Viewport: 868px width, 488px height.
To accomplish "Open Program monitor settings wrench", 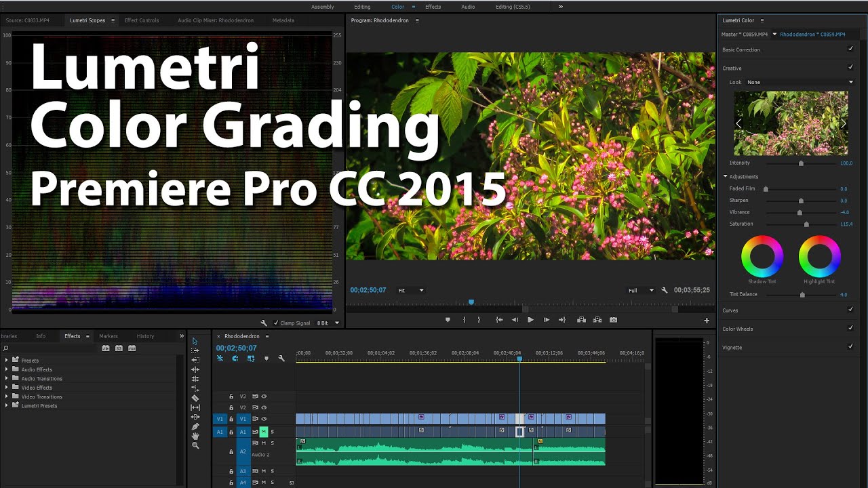I will [665, 290].
